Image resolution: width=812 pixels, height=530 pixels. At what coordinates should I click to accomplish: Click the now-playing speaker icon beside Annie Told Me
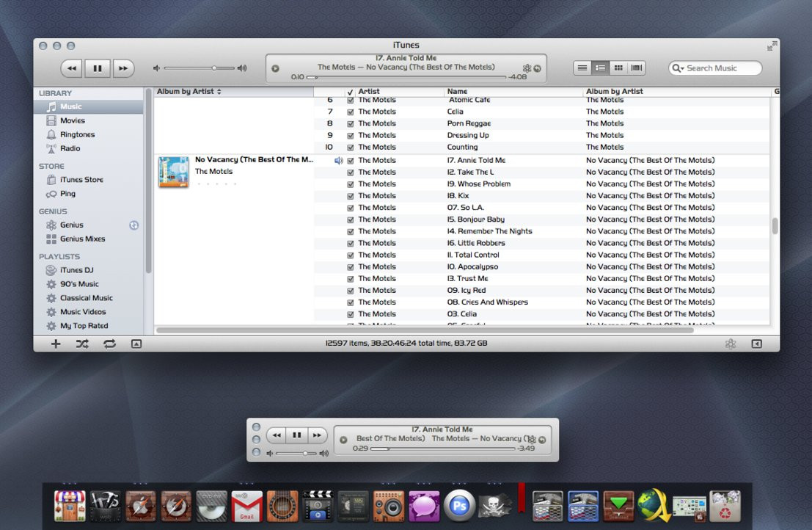(x=339, y=161)
